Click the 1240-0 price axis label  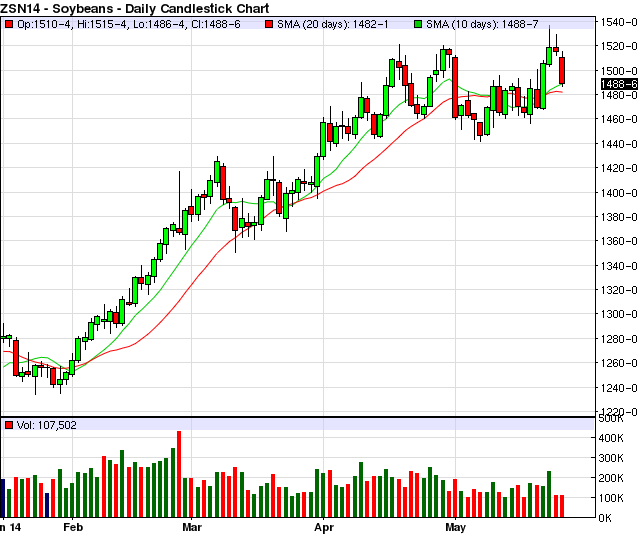[619, 387]
